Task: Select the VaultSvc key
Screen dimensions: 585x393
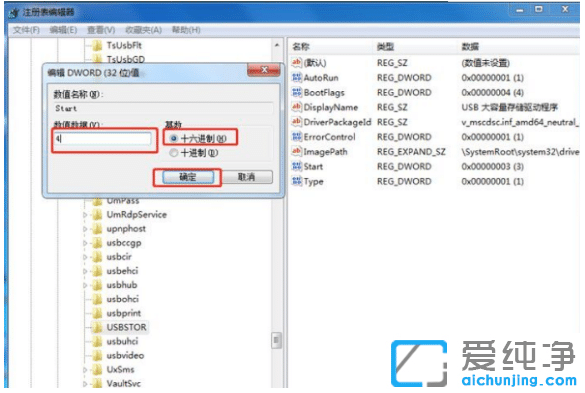Action: tap(123, 384)
